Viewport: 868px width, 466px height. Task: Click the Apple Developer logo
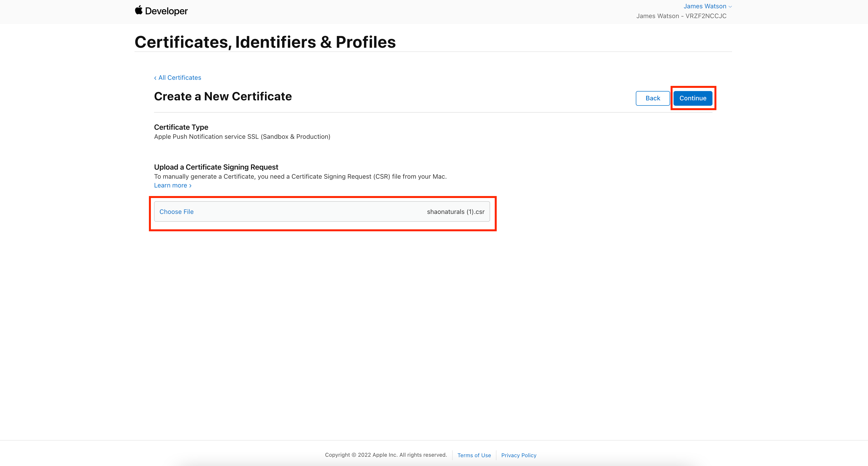click(x=161, y=11)
